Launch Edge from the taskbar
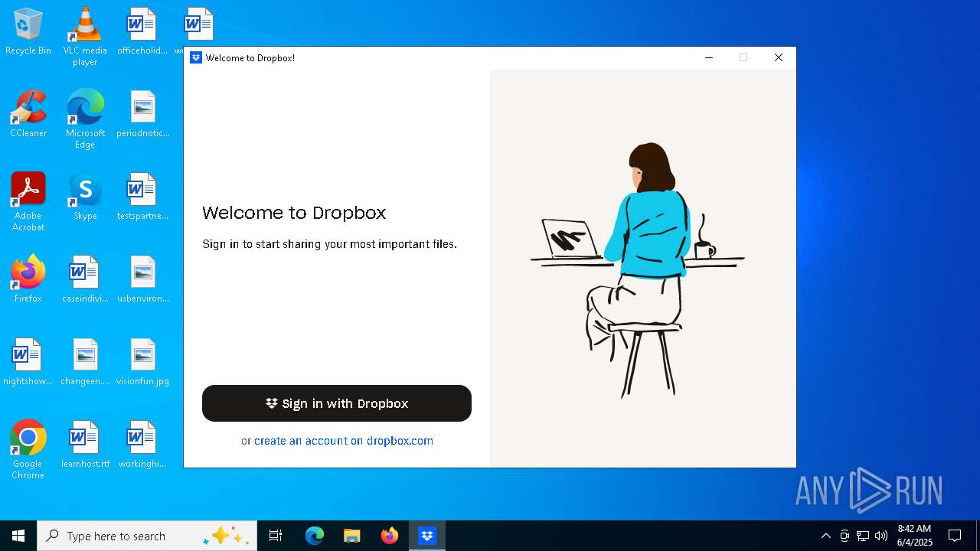Screen dimensions: 980x551 coord(315,536)
